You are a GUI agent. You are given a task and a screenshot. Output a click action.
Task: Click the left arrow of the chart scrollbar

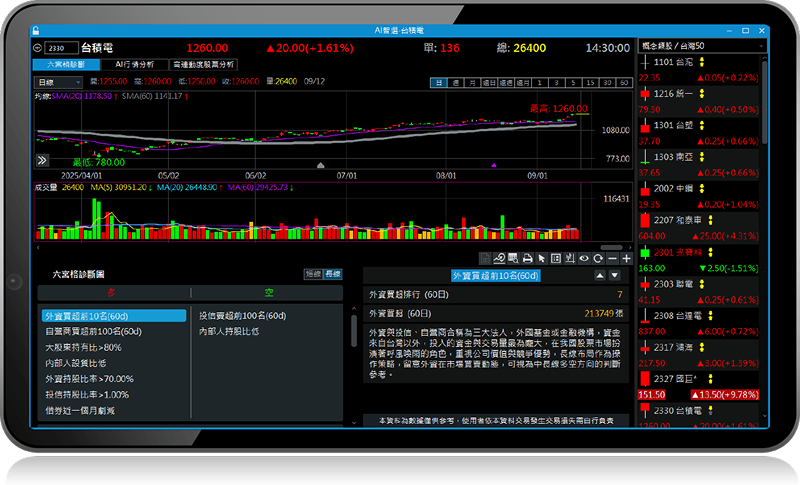(x=38, y=247)
